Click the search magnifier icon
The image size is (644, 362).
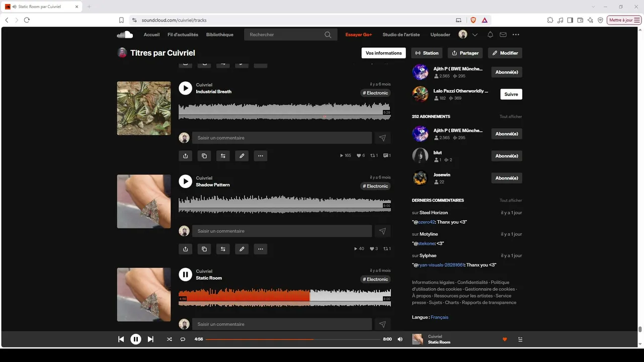pyautogui.click(x=328, y=35)
